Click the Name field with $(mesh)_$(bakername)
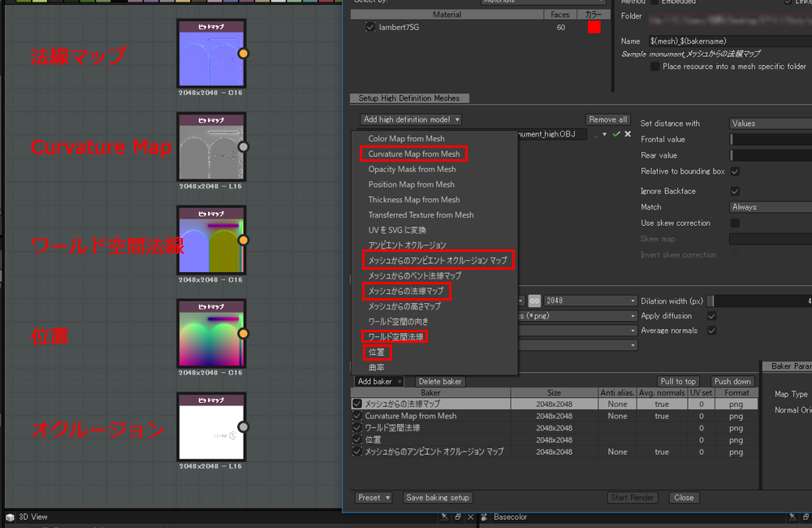This screenshot has height=528, width=812. [x=730, y=41]
